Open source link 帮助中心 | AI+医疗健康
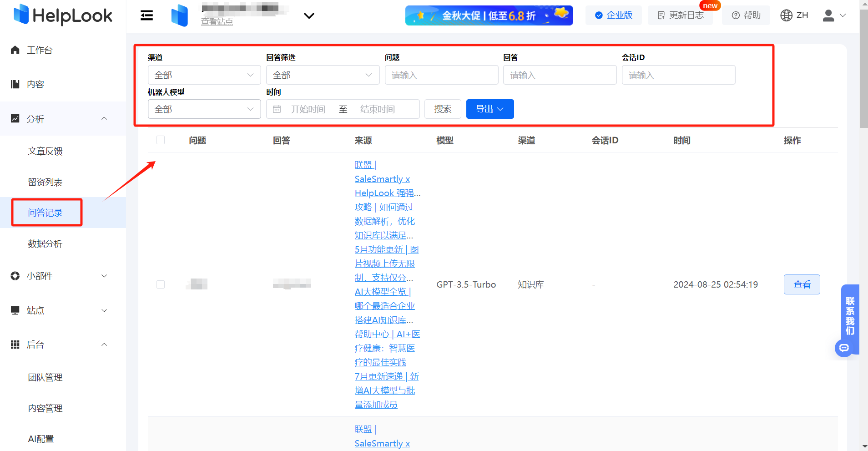868x451 pixels. point(387,348)
